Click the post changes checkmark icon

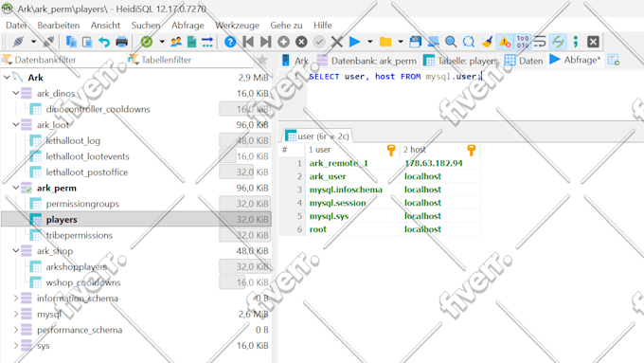pyautogui.click(x=319, y=42)
